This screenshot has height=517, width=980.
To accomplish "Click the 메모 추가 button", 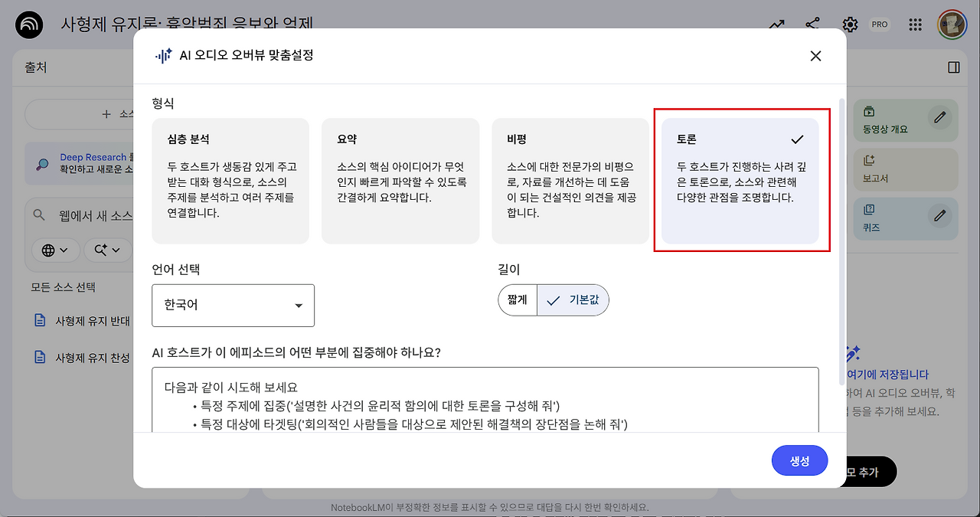I will tap(870, 472).
